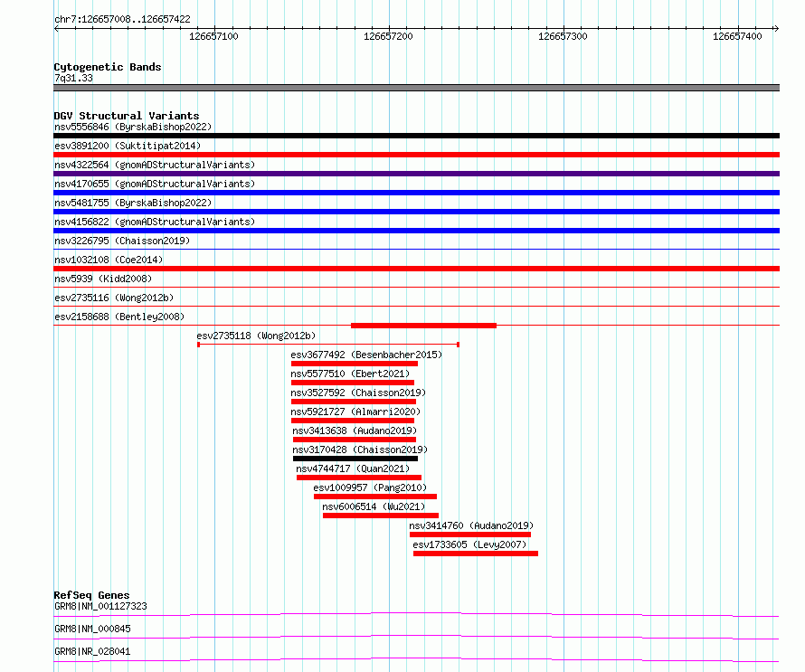
Task: Click the gray 7q31.33 cytogenetic band bar
Action: tap(416, 88)
